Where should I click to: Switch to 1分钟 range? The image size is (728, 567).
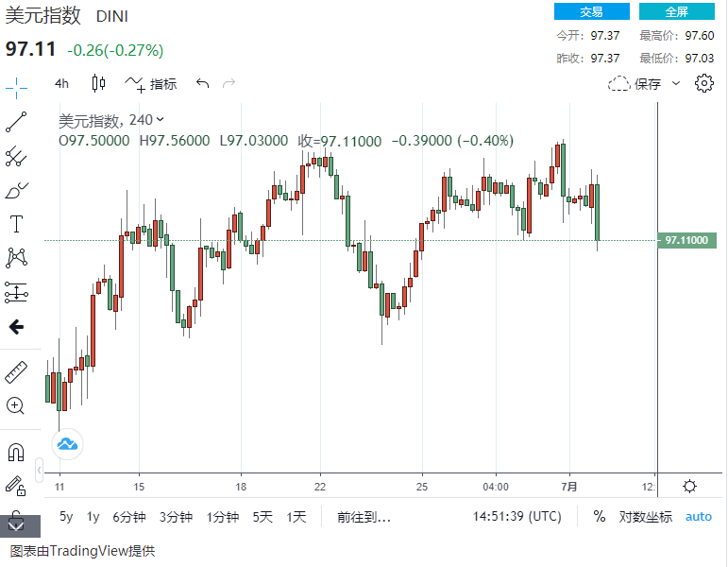[x=223, y=517]
